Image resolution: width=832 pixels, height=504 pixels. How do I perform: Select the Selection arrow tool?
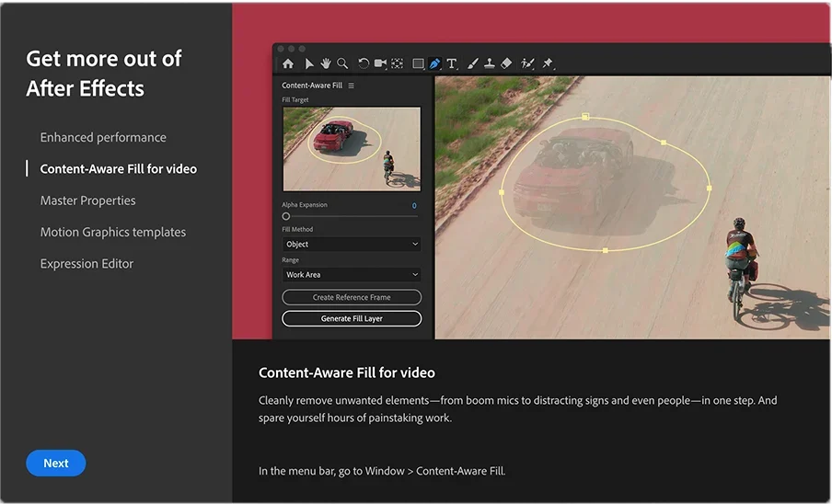(309, 63)
